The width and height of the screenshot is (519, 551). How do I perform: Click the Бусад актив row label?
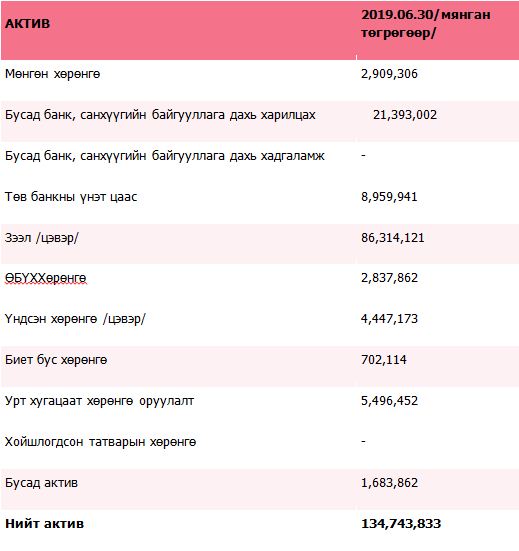tap(41, 483)
